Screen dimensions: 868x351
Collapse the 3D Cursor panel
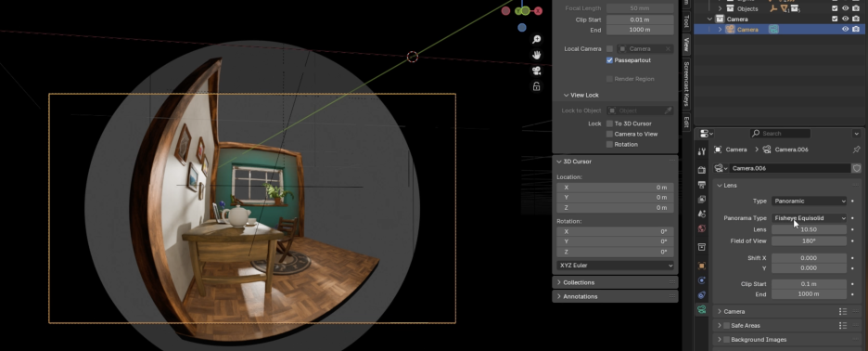tap(559, 162)
